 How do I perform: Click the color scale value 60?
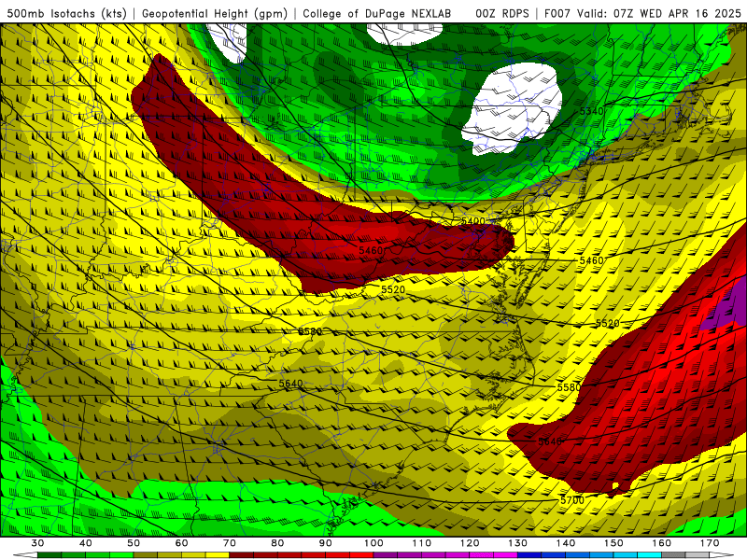click(x=182, y=543)
